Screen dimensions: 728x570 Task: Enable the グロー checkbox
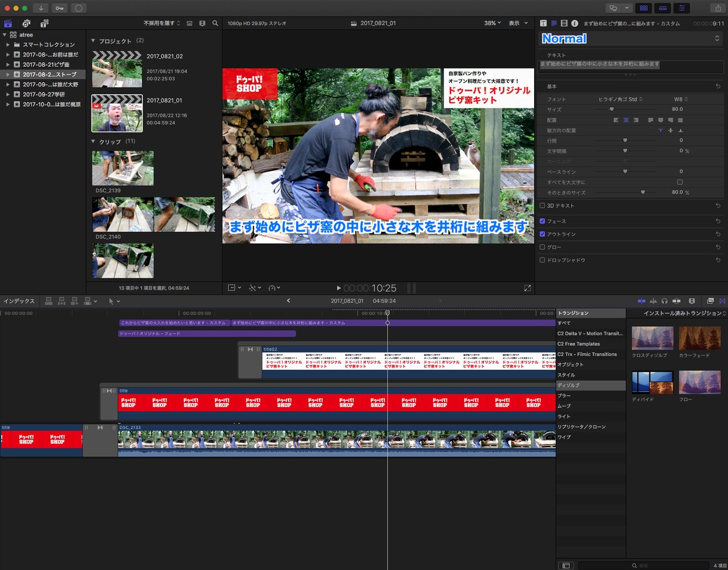[x=542, y=247]
